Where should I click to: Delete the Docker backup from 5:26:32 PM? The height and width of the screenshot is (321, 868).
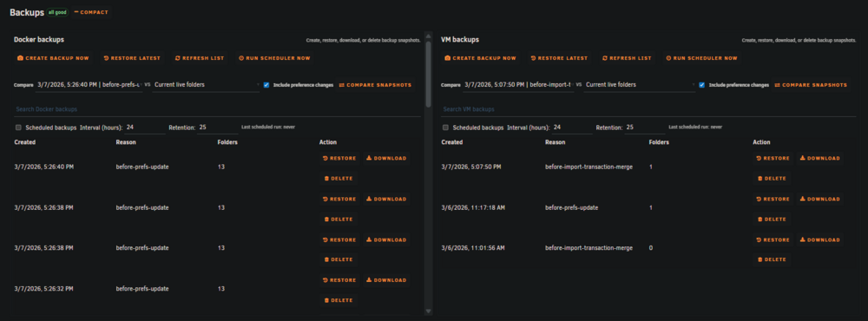click(339, 300)
